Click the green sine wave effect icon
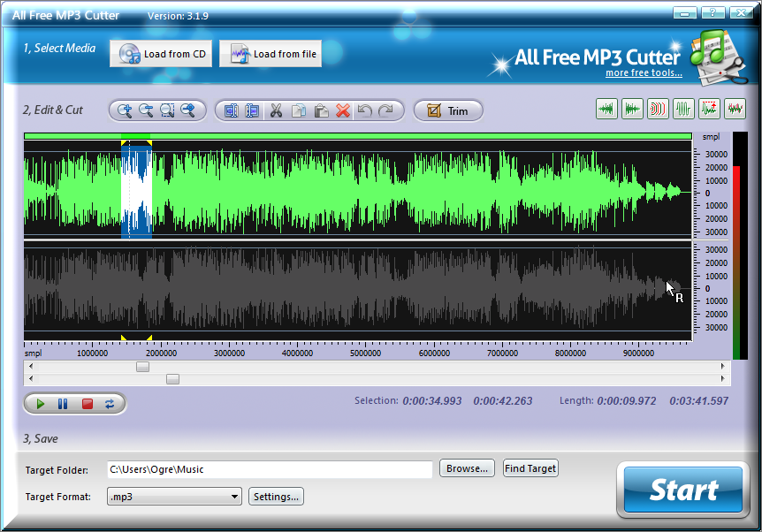The width and height of the screenshot is (762, 532). point(683,109)
